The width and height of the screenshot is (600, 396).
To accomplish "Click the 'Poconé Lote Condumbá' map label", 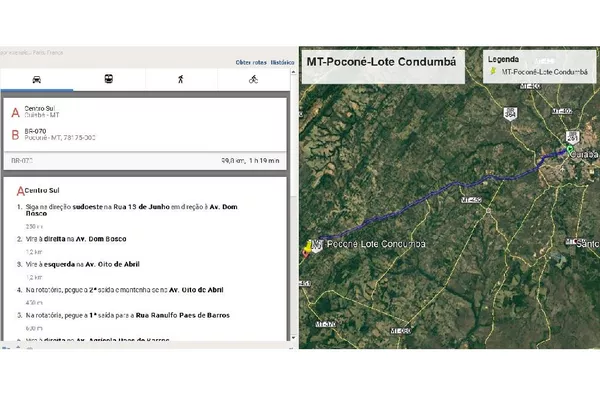I will [376, 244].
